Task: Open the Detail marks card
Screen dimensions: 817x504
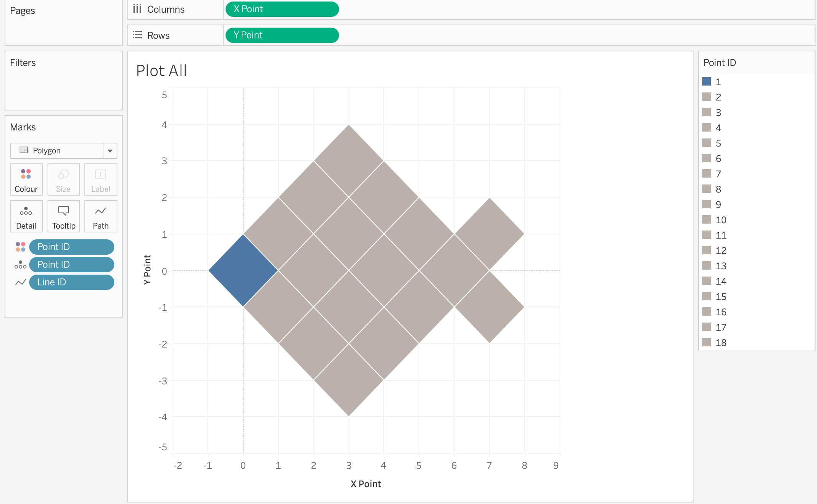Action: point(26,216)
